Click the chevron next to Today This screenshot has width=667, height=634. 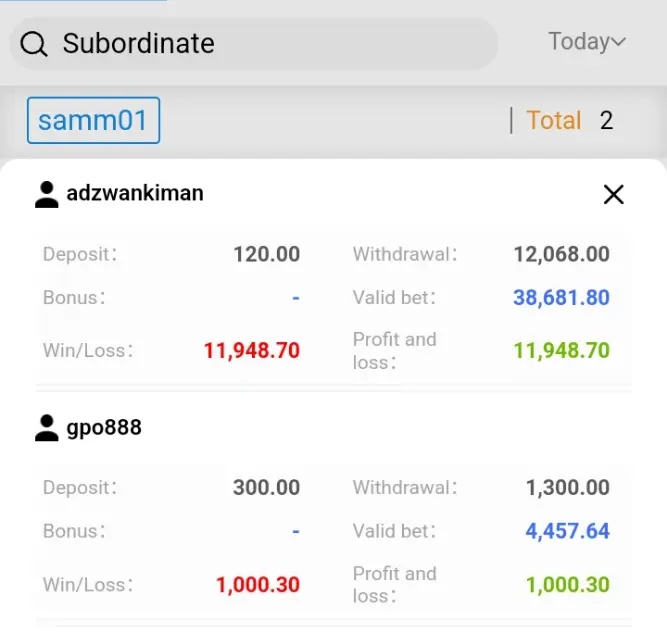[x=618, y=42]
